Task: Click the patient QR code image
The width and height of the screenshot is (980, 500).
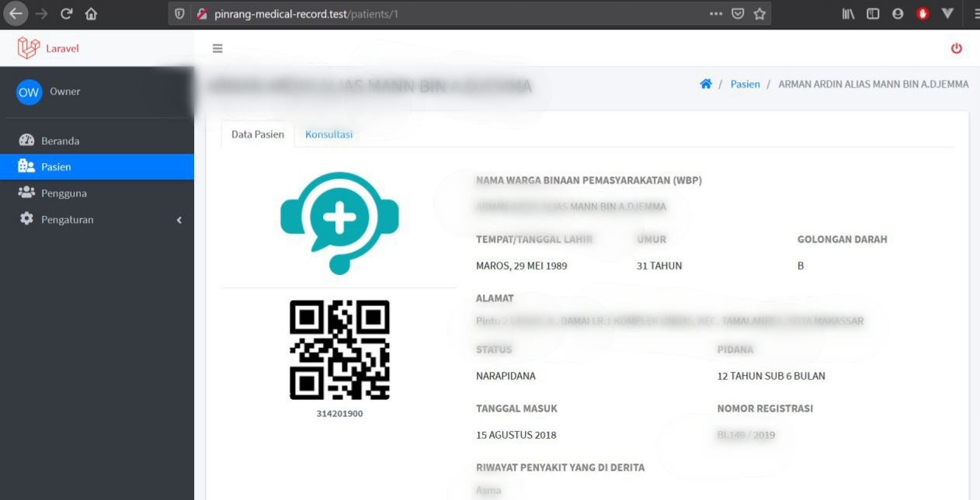Action: pos(339,350)
